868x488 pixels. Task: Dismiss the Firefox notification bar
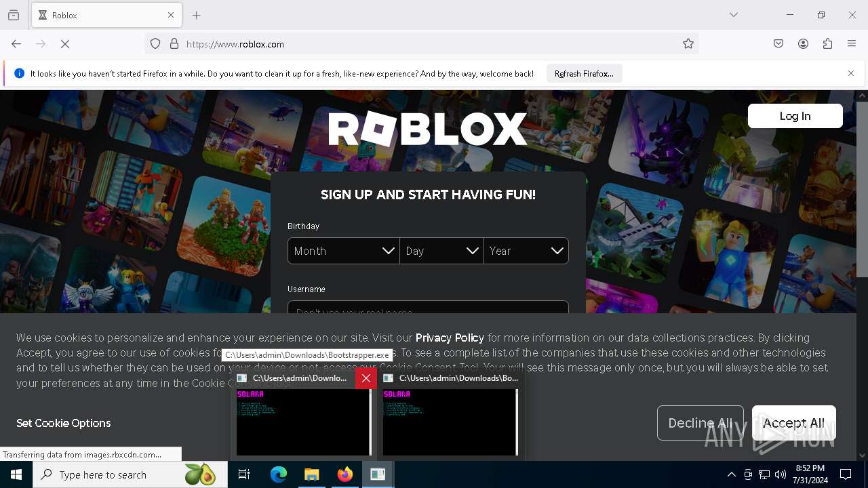tap(851, 73)
